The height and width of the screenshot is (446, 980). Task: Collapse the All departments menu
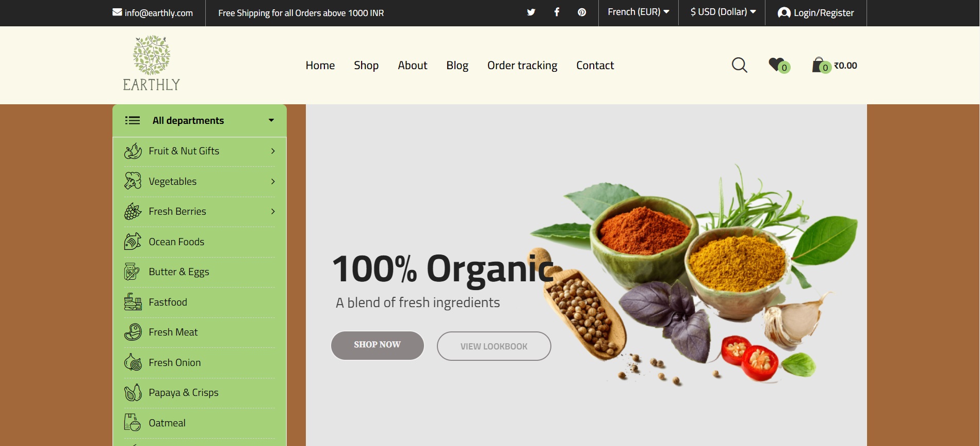pos(200,120)
